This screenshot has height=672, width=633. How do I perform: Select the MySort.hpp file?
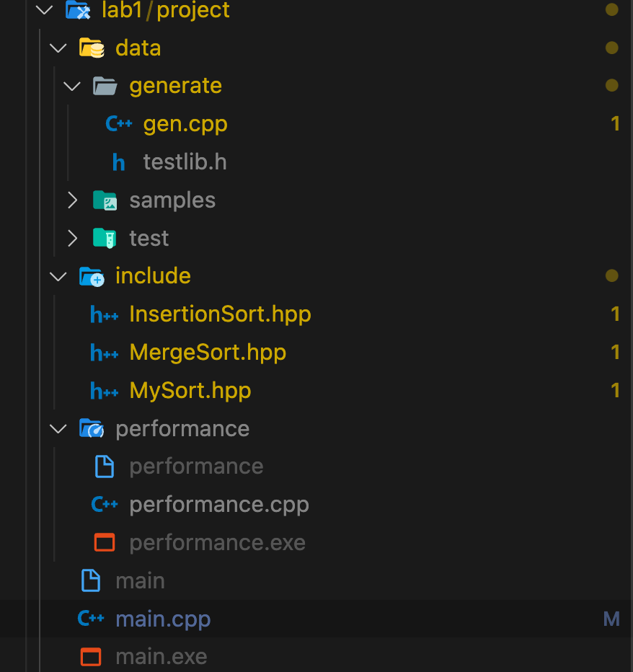click(190, 390)
